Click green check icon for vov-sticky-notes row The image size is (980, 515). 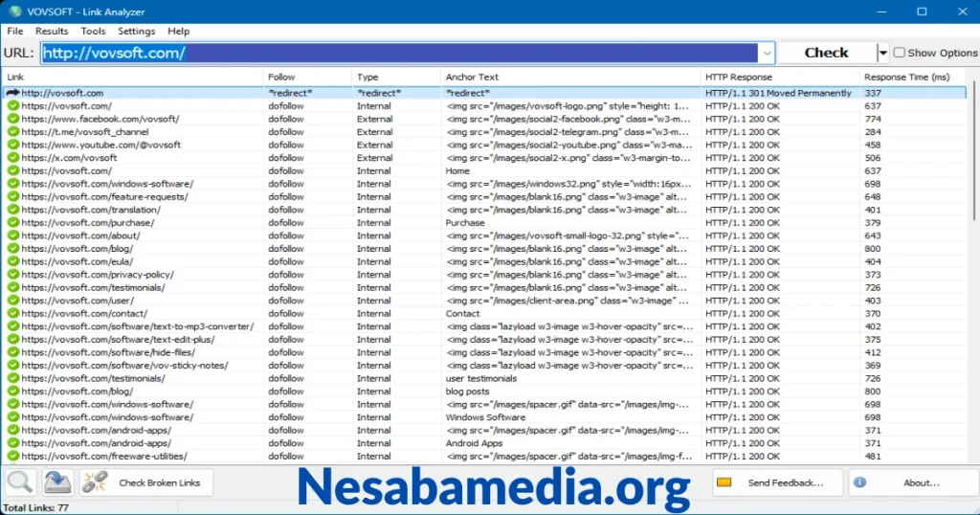(12, 365)
